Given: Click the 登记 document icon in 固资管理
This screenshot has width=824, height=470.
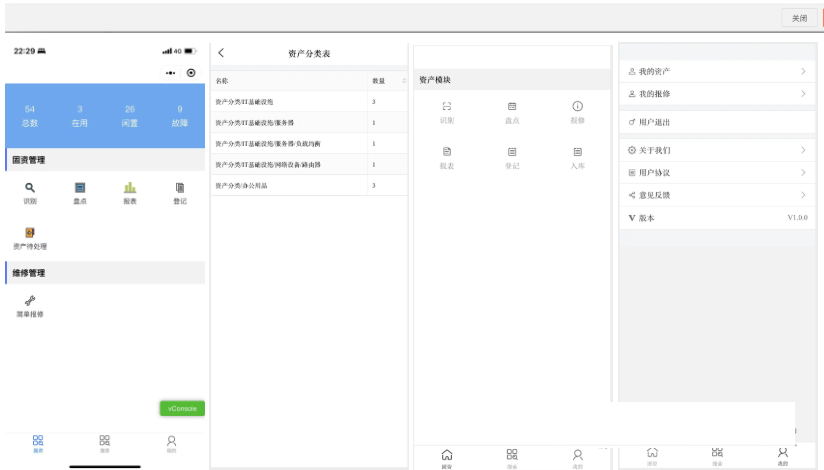Looking at the screenshot, I should [180, 188].
